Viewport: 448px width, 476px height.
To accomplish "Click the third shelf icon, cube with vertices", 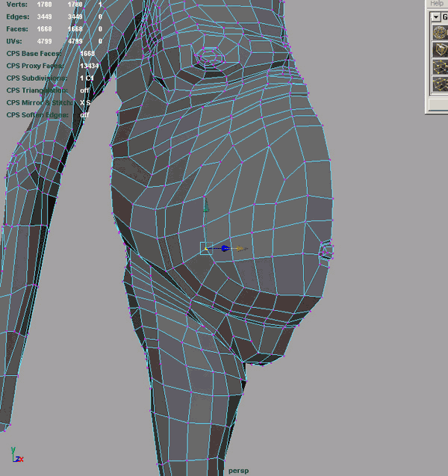I will click(x=440, y=68).
